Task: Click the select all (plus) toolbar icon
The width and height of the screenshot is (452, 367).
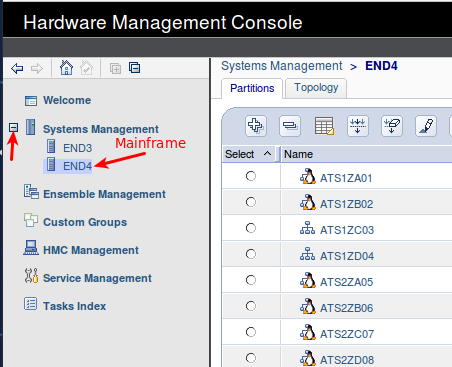Action: pyautogui.click(x=256, y=126)
